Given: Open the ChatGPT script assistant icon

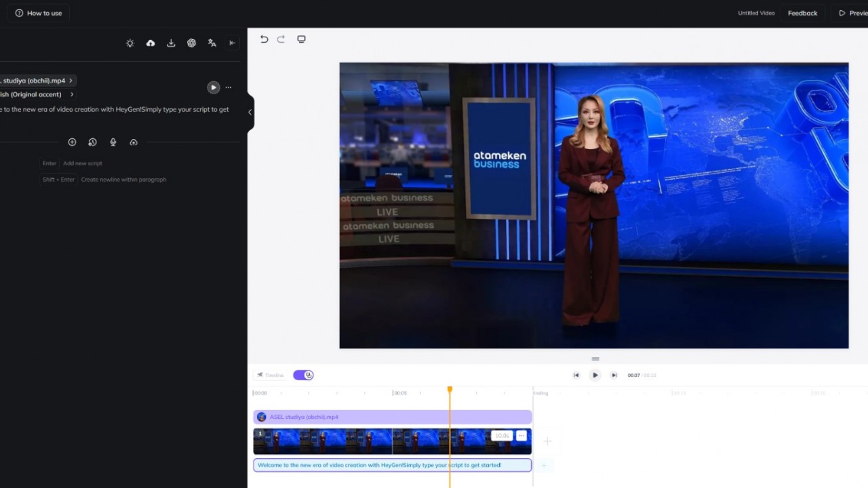Looking at the screenshot, I should tap(191, 43).
